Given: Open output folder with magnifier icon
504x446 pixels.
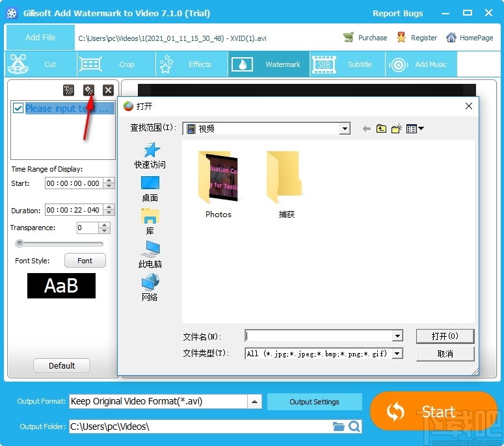Looking at the screenshot, I should [x=354, y=426].
